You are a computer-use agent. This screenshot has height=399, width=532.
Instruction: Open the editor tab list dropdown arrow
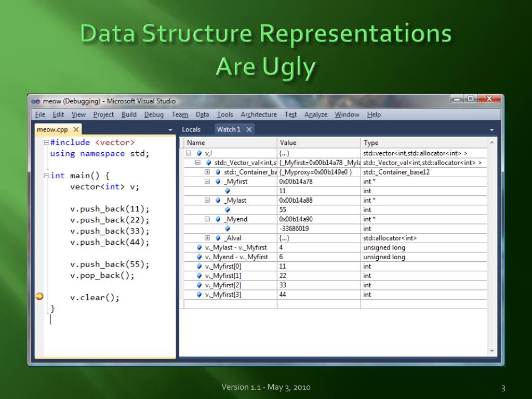pyautogui.click(x=170, y=130)
